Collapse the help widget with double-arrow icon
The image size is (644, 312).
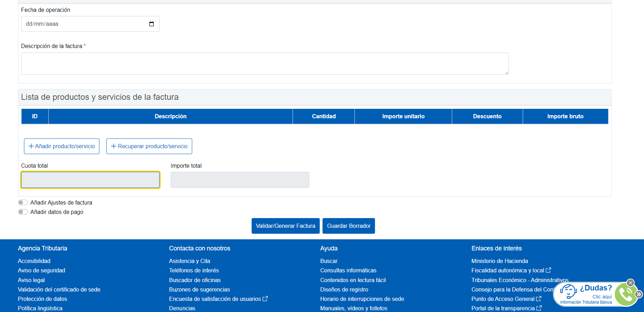(x=639, y=294)
